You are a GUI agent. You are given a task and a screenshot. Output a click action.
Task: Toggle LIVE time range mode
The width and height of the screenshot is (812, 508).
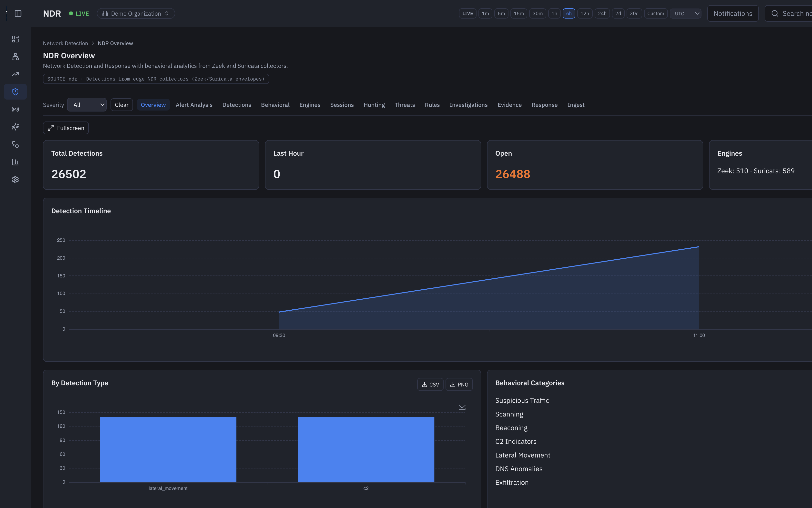click(x=467, y=13)
